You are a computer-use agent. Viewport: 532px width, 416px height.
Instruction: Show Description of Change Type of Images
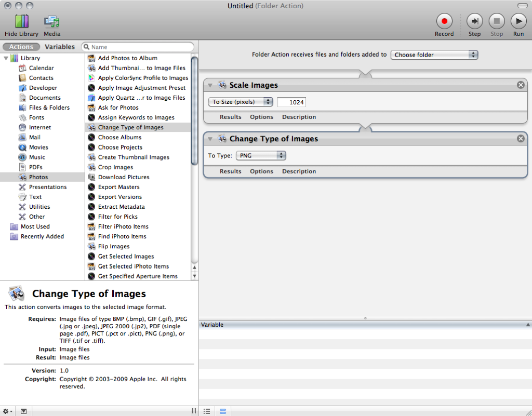coord(299,171)
